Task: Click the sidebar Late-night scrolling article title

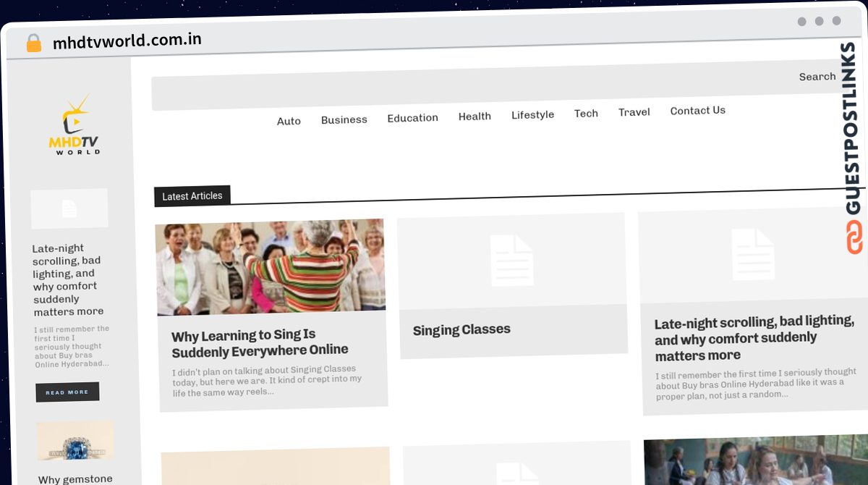Action: pyautogui.click(x=68, y=279)
